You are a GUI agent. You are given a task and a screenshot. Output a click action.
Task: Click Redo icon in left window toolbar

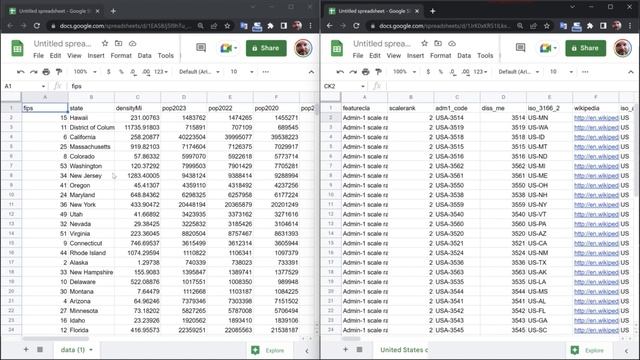33,72
